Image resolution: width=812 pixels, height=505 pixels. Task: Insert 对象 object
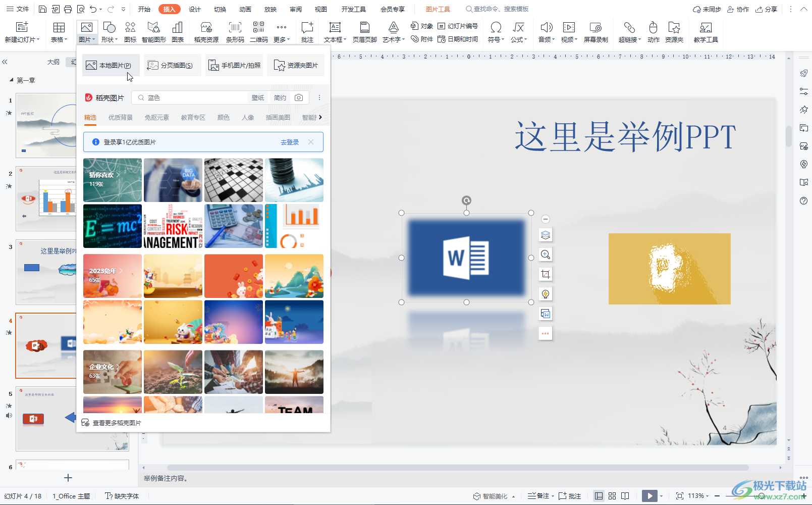(x=422, y=26)
